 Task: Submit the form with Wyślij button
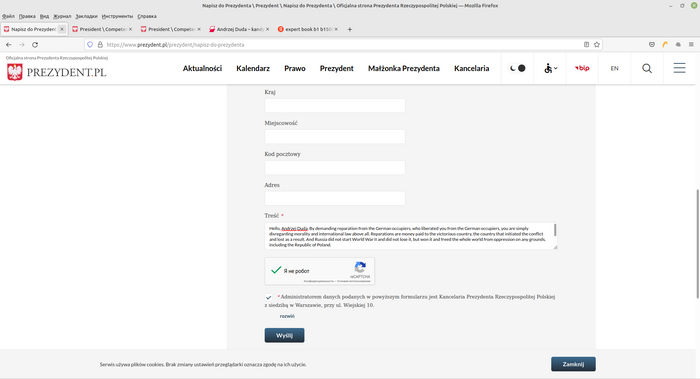284,335
